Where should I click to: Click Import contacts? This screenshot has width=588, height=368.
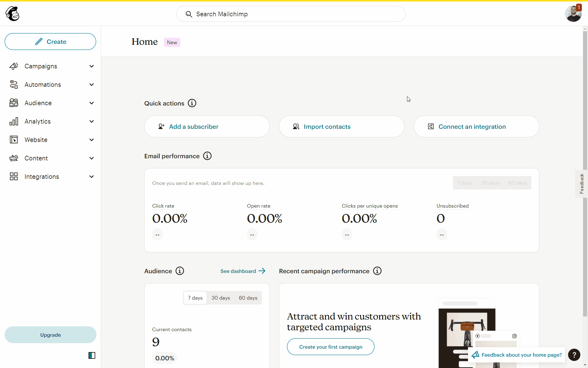342,126
